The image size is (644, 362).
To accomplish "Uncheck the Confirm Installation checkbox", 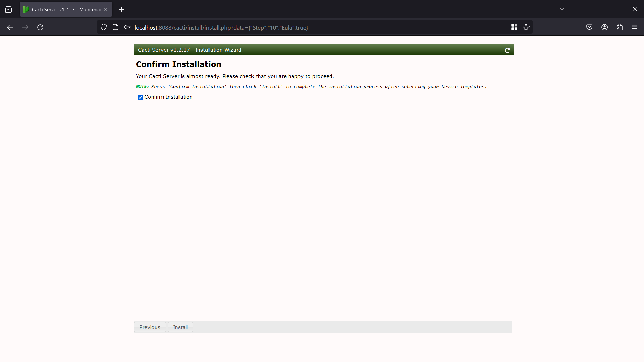I will (x=140, y=97).
